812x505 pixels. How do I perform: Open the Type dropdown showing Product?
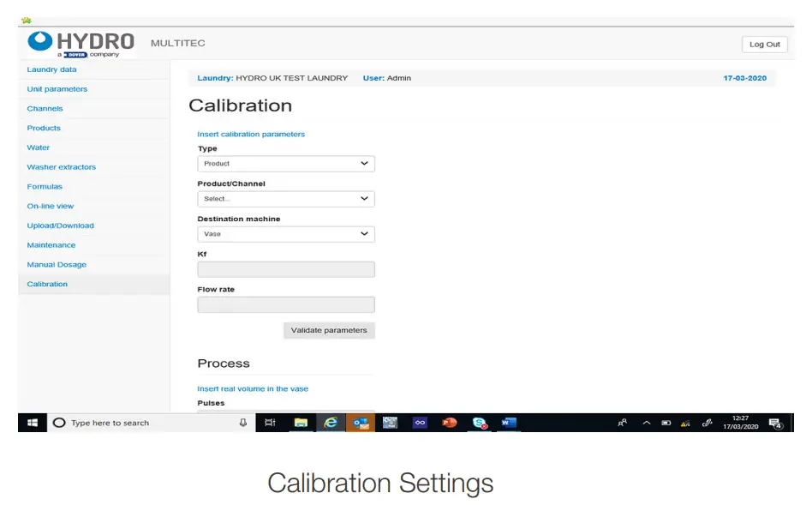pyautogui.click(x=286, y=164)
